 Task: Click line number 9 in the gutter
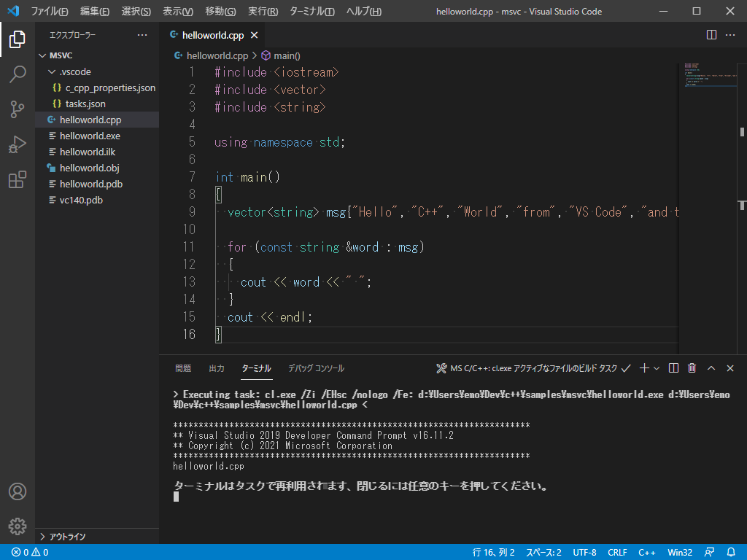point(192,212)
